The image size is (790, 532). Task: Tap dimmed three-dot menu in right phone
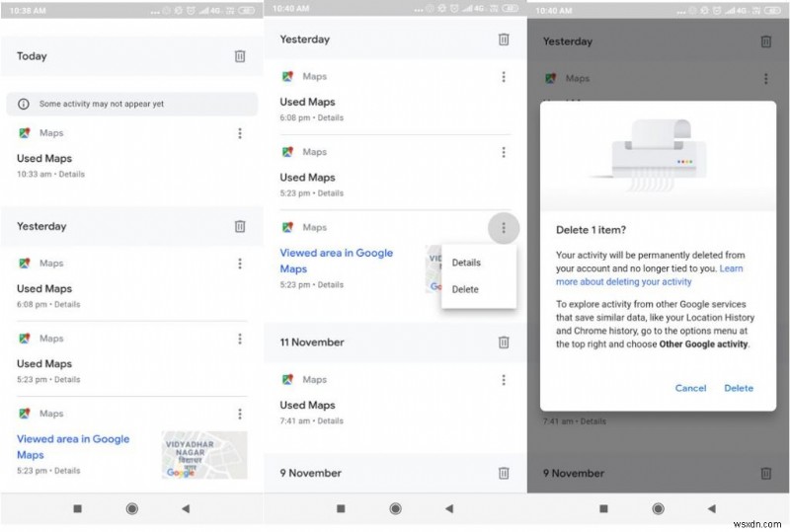coord(766,79)
